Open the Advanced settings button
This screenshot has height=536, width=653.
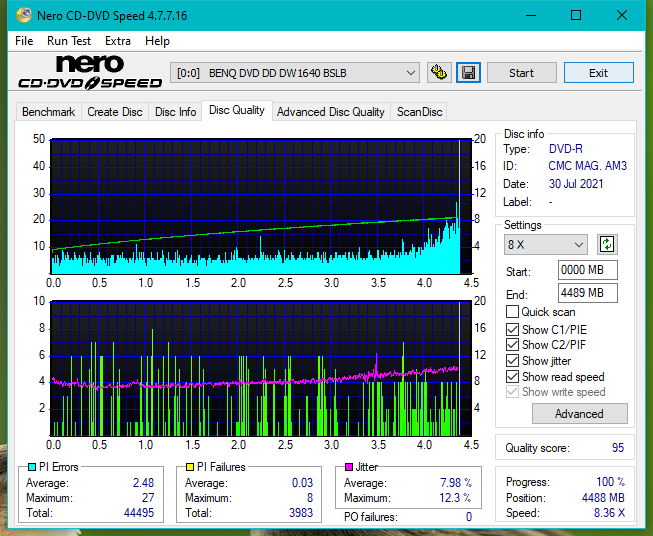[x=579, y=414]
